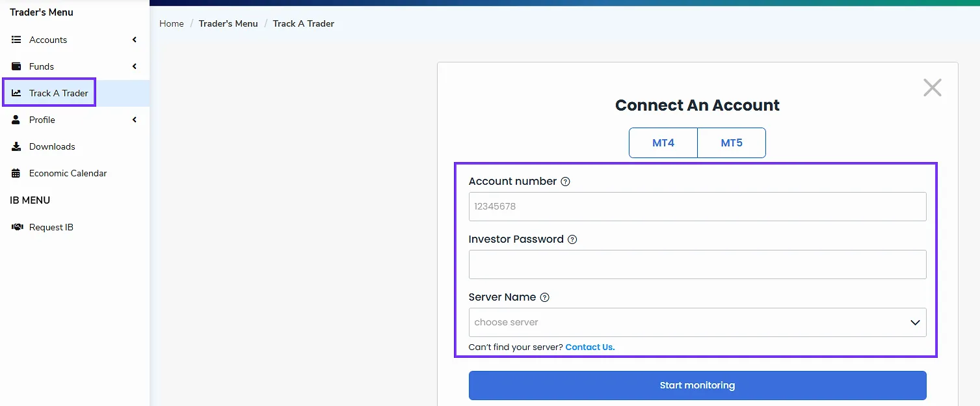Click help icon next to Server Name
The width and height of the screenshot is (980, 406).
[x=545, y=297]
